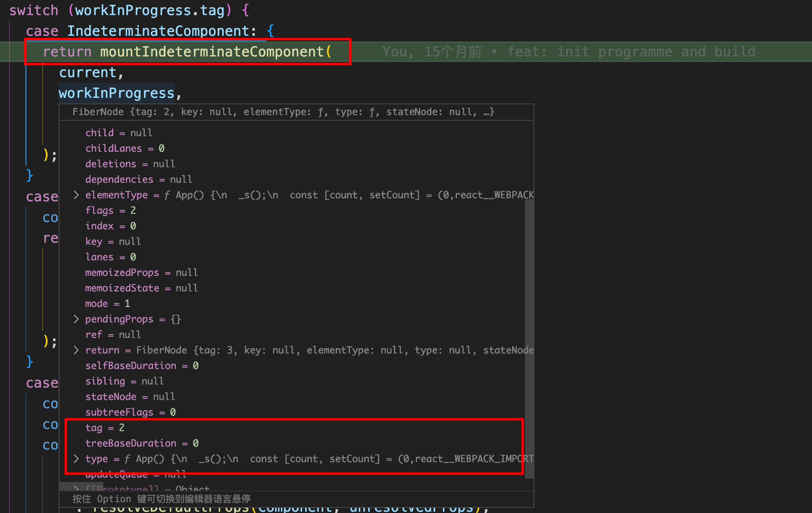
Task: Select the child = null row
Action: (119, 133)
